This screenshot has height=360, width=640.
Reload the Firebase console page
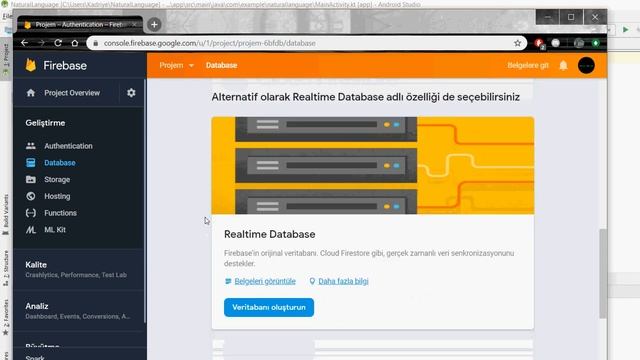pyautogui.click(x=58, y=43)
